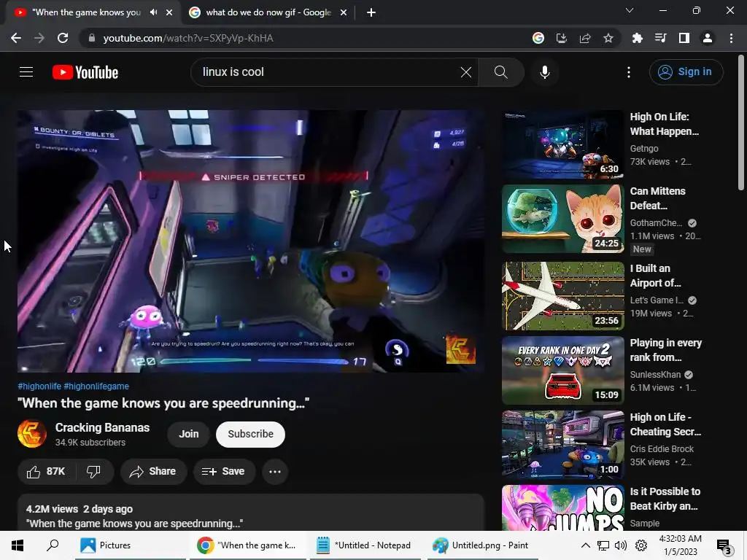Click the Share button

pyautogui.click(x=153, y=472)
